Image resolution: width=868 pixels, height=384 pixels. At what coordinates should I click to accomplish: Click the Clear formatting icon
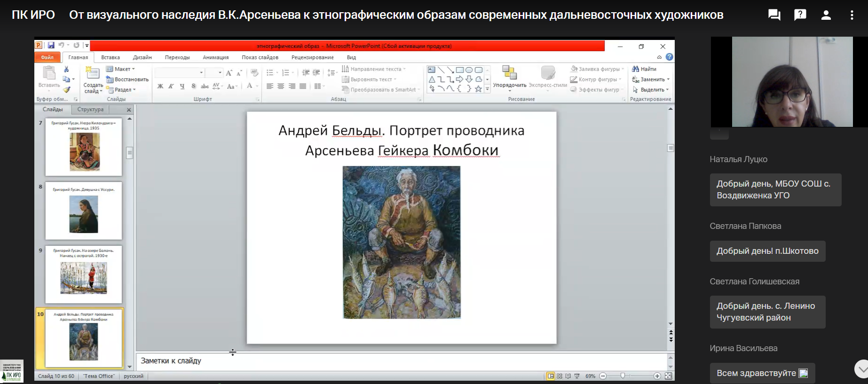click(254, 73)
